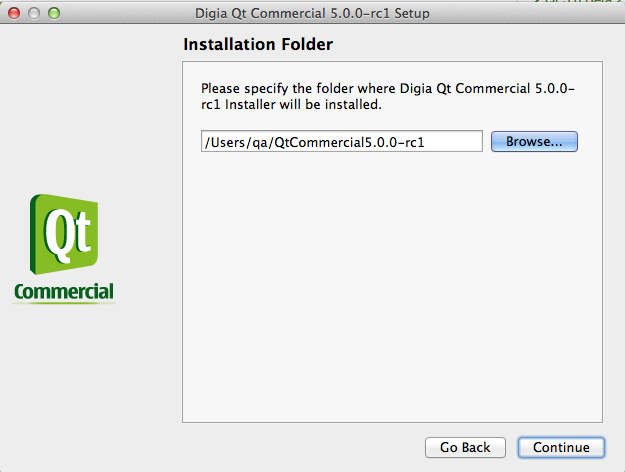Click the Browse... button
Screen dimensions: 625x472
tap(534, 142)
